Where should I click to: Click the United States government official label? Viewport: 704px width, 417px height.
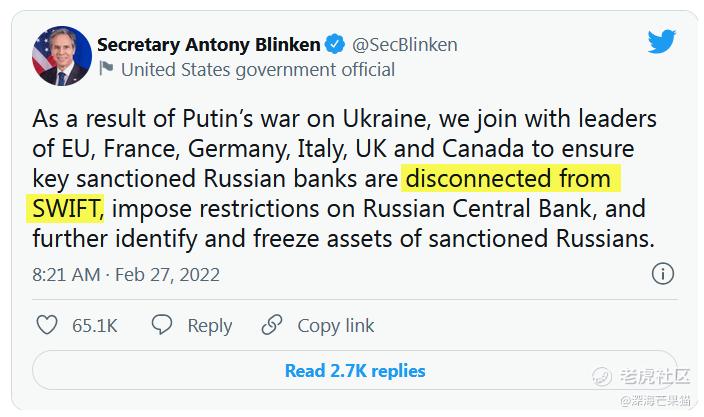point(258,70)
